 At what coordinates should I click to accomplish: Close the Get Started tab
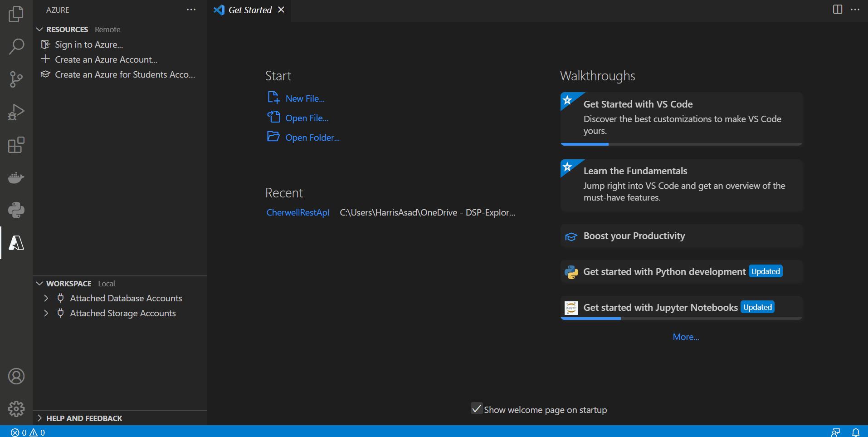coord(281,10)
